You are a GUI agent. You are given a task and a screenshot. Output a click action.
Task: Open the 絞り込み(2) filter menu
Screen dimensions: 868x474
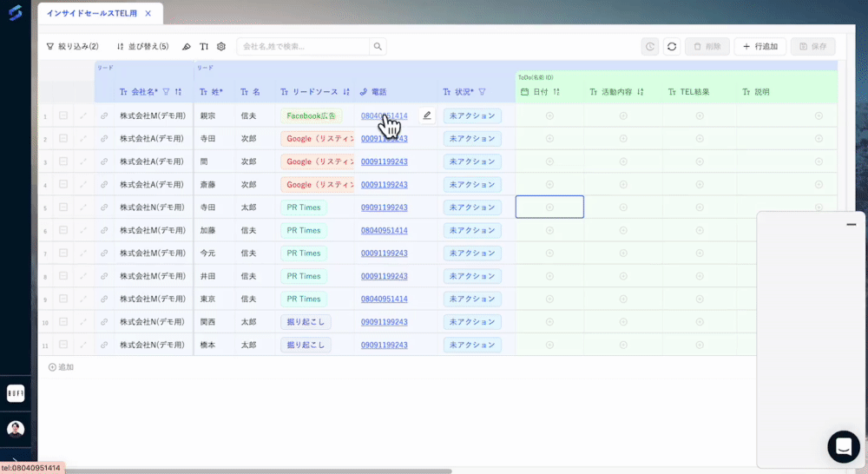tap(72, 47)
